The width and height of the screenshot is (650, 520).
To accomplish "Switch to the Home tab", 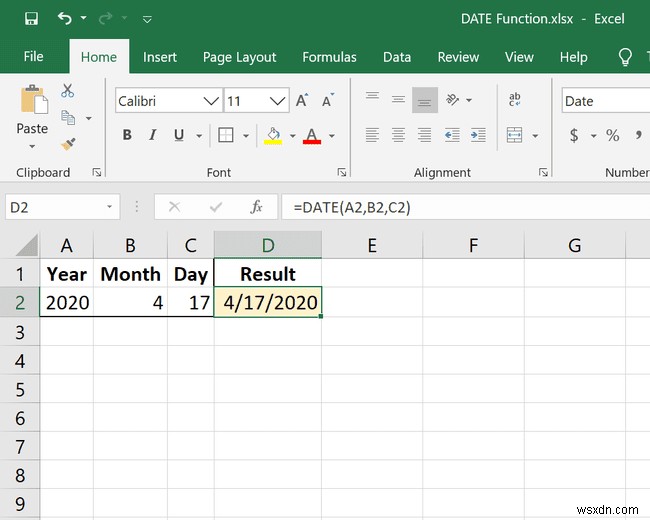I will click(x=99, y=57).
